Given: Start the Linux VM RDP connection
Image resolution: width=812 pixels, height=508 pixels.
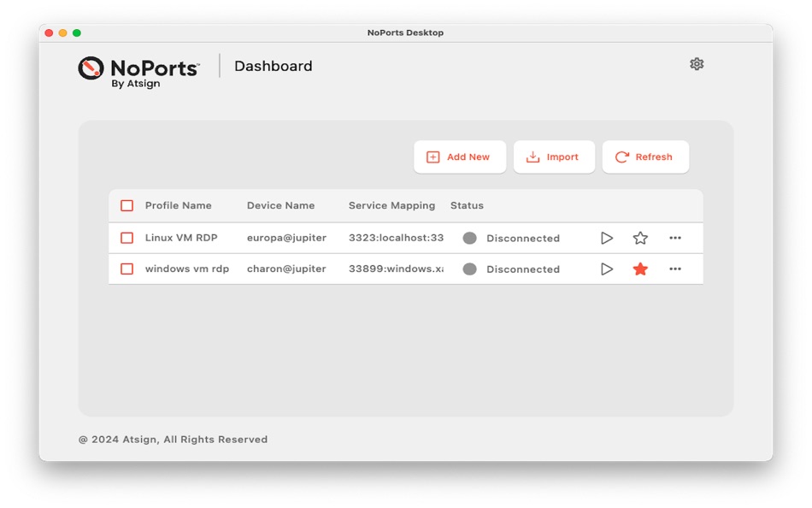Looking at the screenshot, I should click(606, 238).
